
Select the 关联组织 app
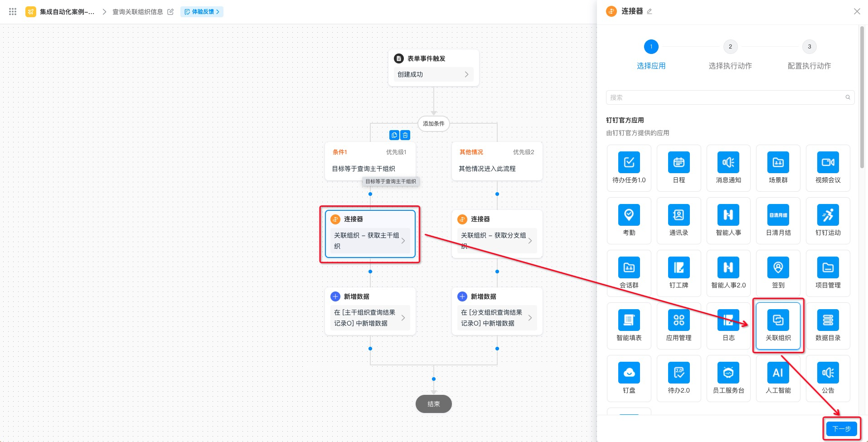pos(778,326)
